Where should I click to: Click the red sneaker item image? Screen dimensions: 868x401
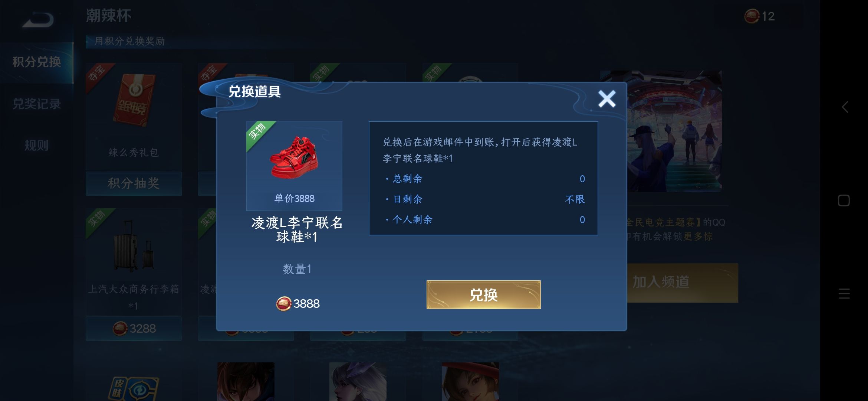(294, 157)
